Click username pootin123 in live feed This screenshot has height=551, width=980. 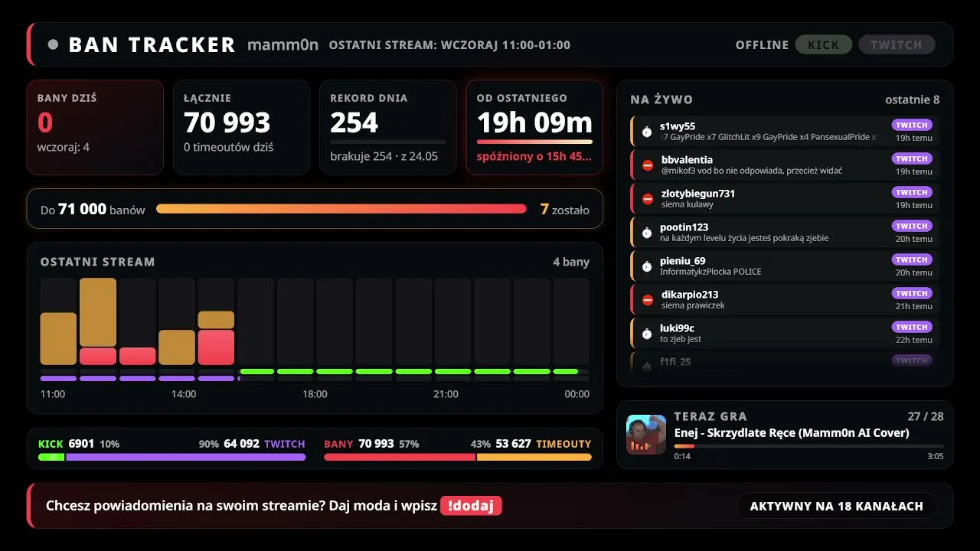tap(684, 227)
